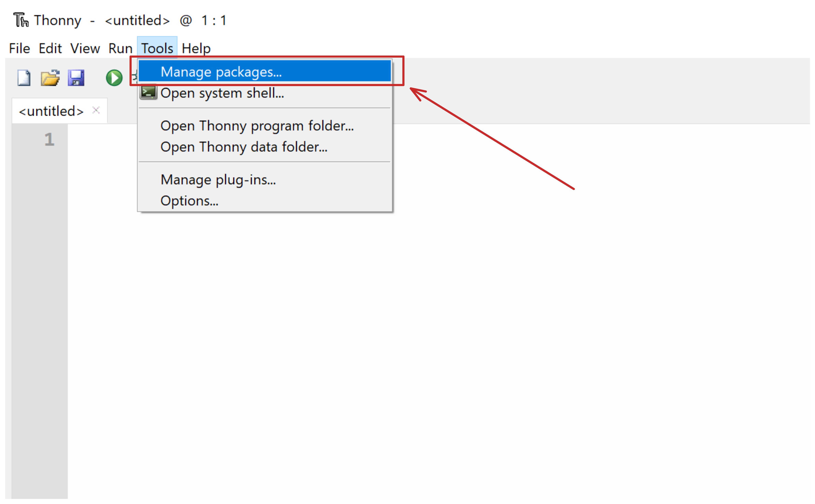Image resolution: width=815 pixels, height=504 pixels.
Task: Open the File menu
Action: (x=19, y=49)
